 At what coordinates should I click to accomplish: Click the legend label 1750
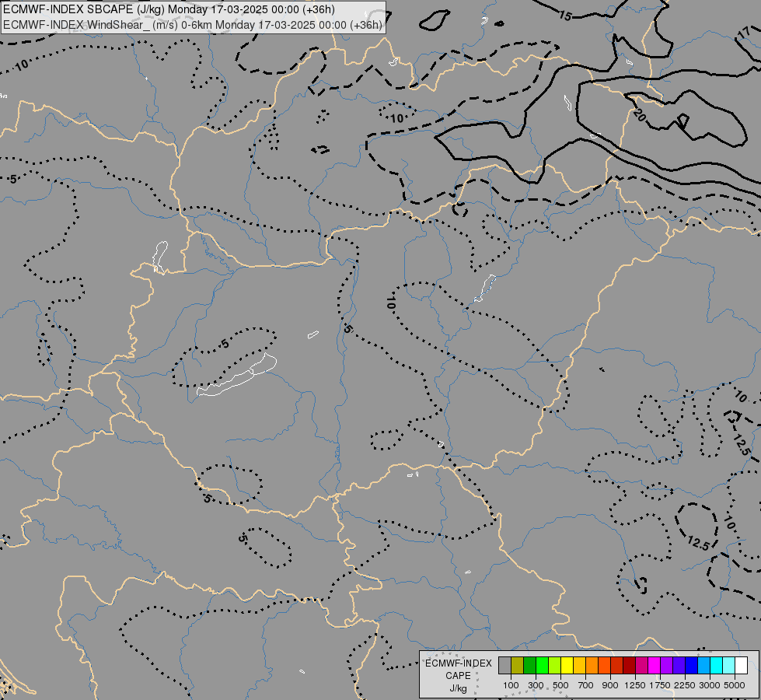tap(660, 685)
